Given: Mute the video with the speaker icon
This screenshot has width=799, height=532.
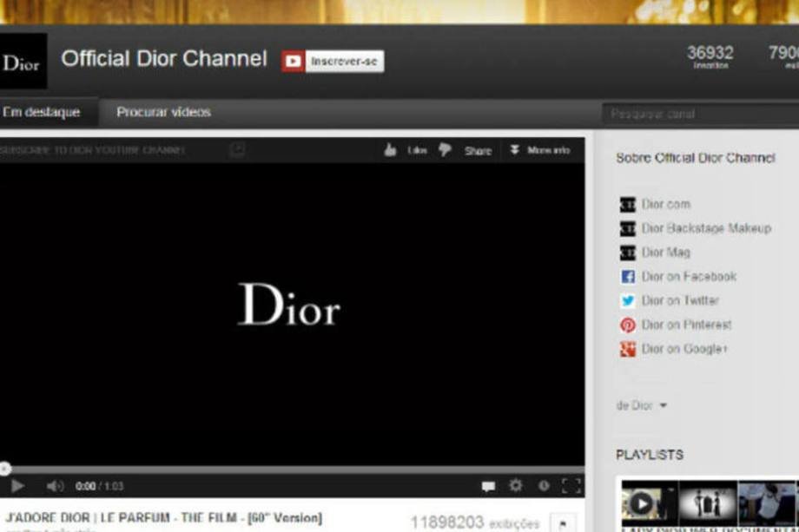Looking at the screenshot, I should tap(55, 486).
